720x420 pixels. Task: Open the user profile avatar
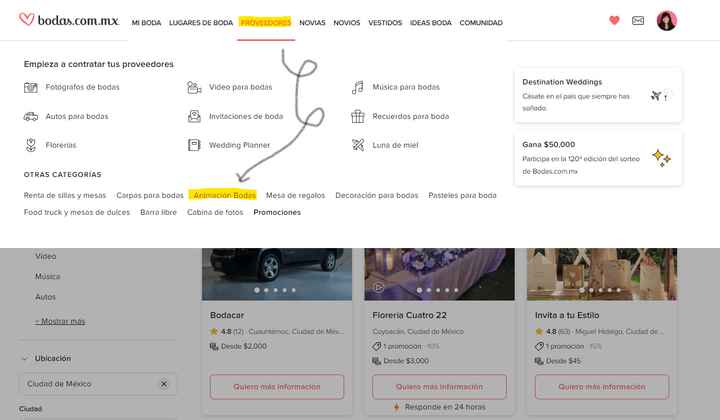[x=667, y=21]
